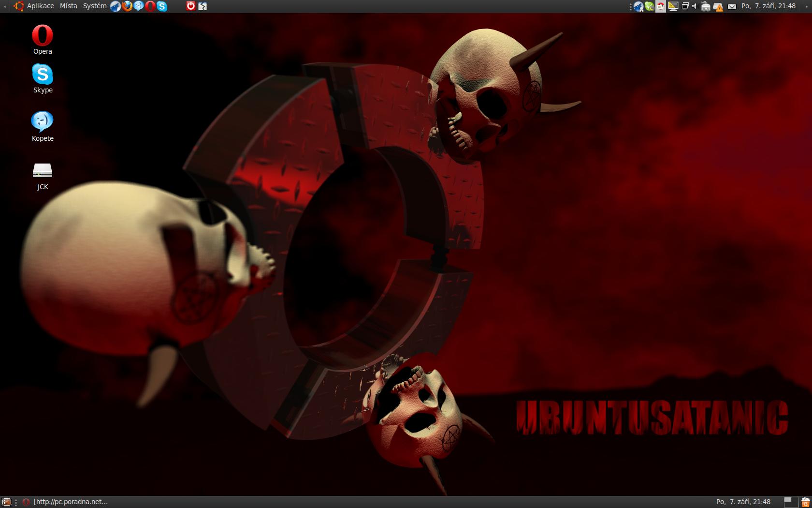Launch Firefox from the top panel

point(127,6)
